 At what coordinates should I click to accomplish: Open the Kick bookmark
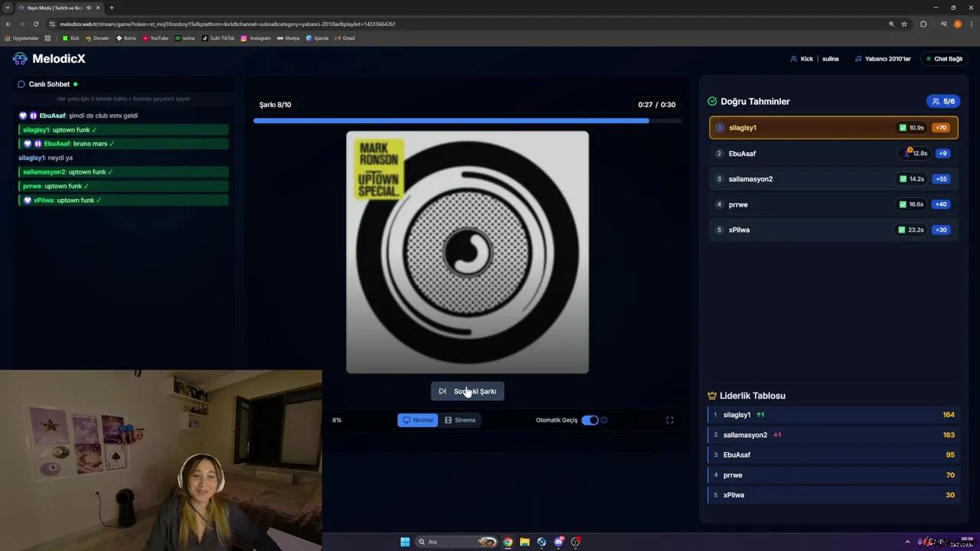[x=70, y=37]
